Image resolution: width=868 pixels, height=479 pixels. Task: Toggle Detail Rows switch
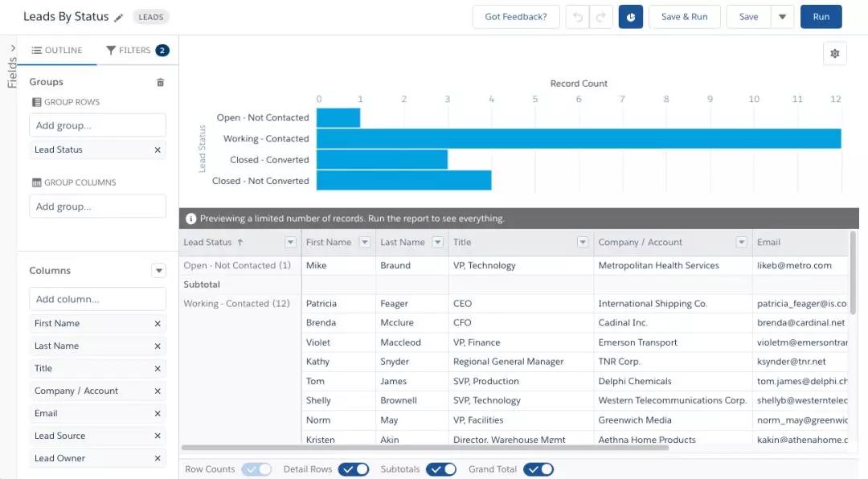(x=354, y=469)
